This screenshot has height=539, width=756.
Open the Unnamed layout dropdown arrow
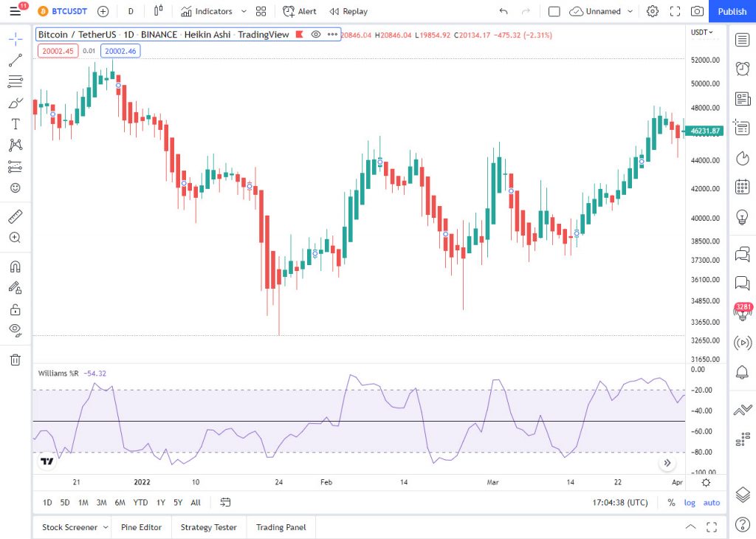click(x=630, y=11)
